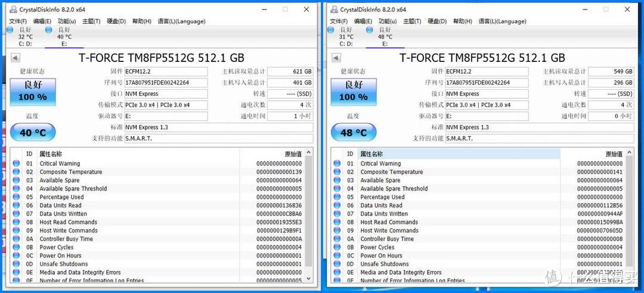644x293 pixels.
Task: Click 属性名称 column header in 48 °C window
Action: tap(459, 154)
